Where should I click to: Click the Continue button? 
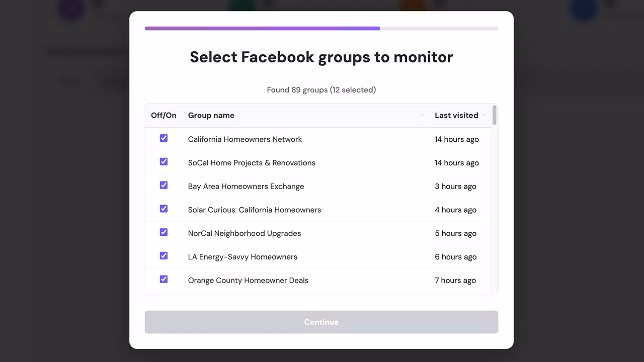321,322
